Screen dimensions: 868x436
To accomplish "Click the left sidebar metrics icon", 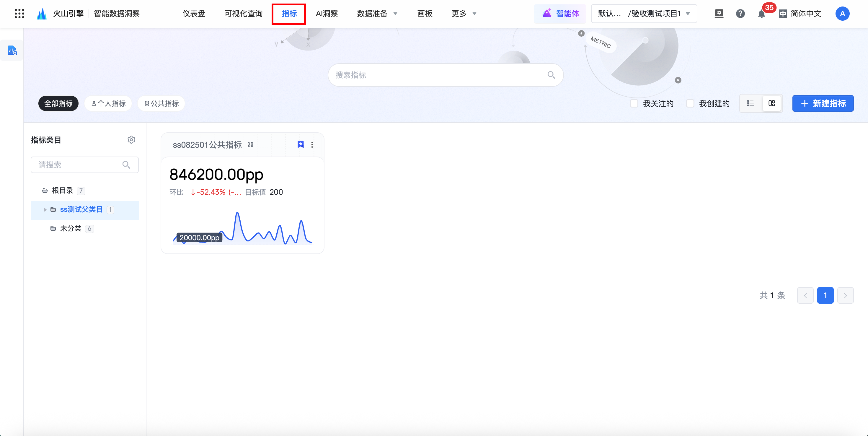I will [12, 51].
